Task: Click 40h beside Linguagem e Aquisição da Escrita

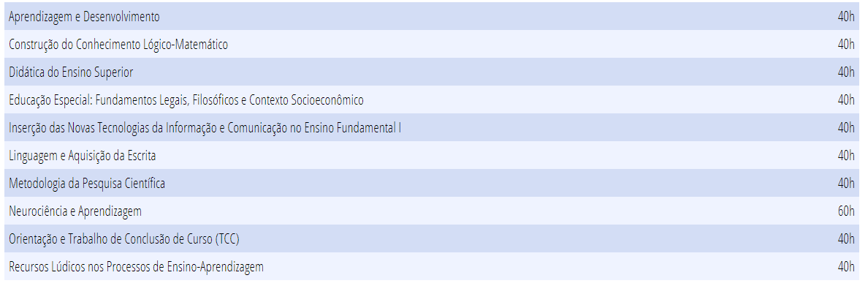Action: pyautogui.click(x=846, y=156)
